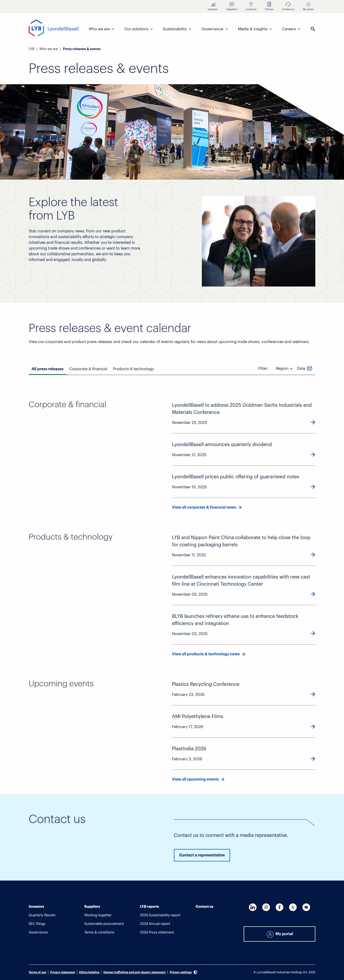
Task: Open View all upcoming events link
Action: point(198,779)
